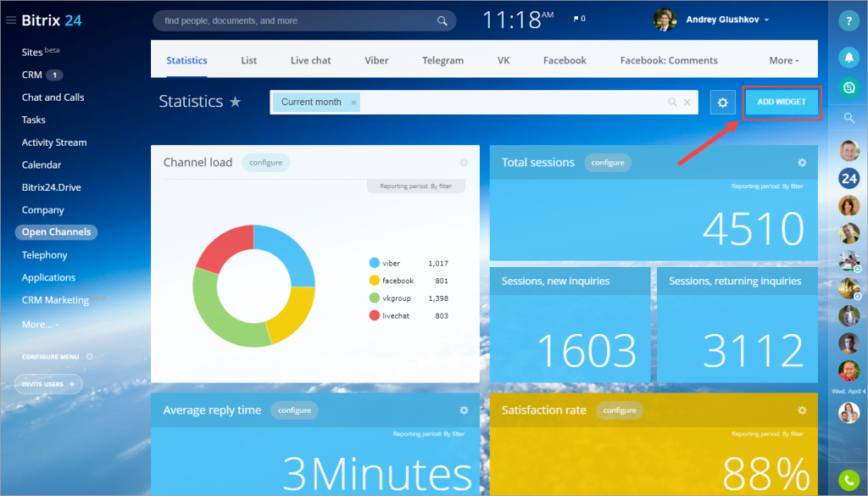
Task: Click the magnifier inside the filter field
Action: click(672, 102)
